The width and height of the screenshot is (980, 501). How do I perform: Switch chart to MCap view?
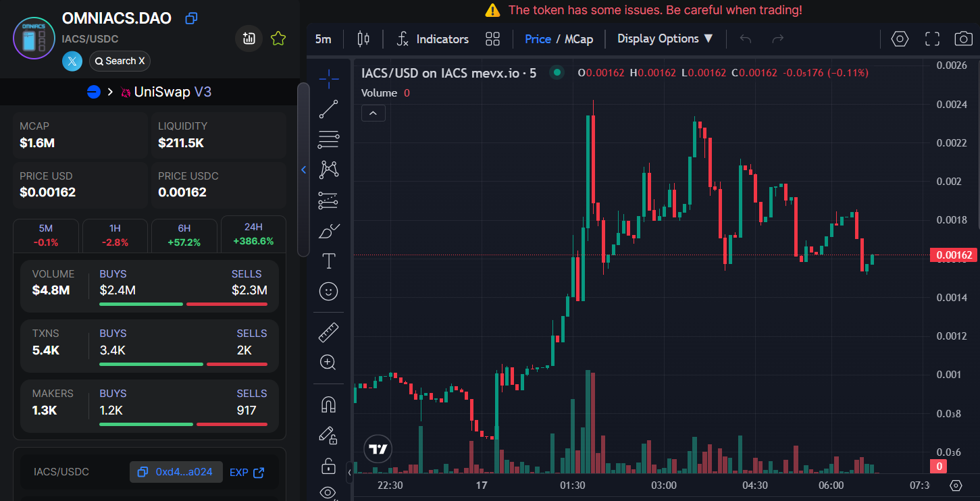[x=579, y=39]
